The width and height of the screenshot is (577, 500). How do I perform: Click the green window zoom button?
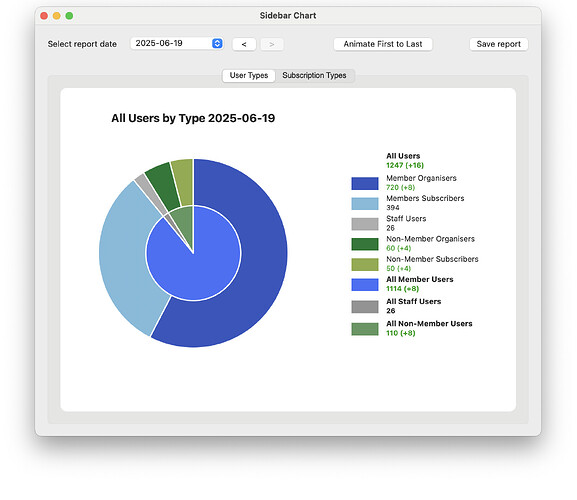coord(69,16)
